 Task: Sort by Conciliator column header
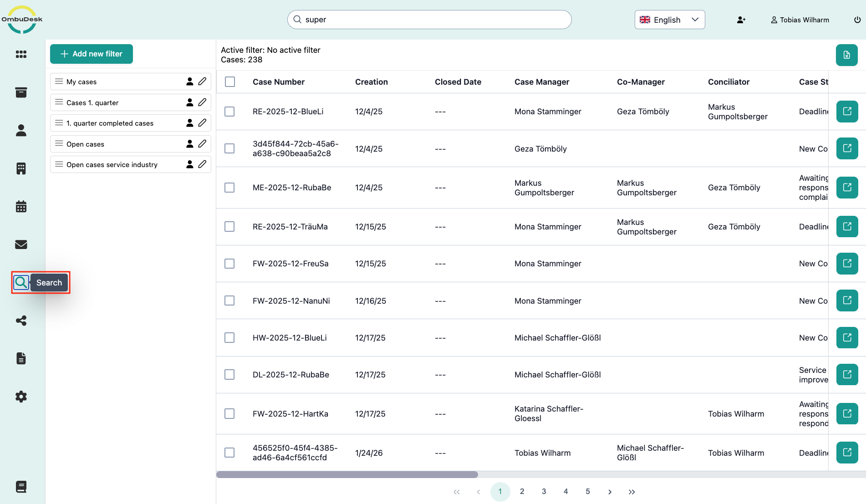(x=728, y=82)
